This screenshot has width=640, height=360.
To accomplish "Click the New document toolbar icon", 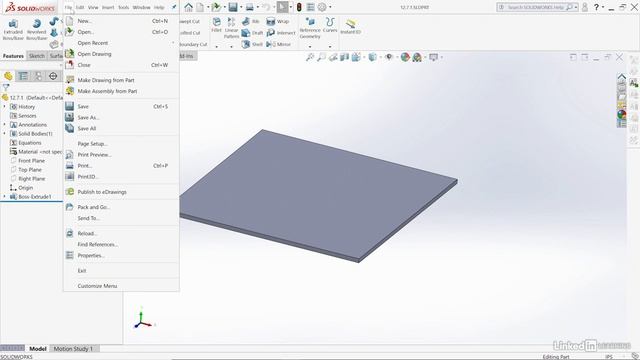I will [x=200, y=7].
